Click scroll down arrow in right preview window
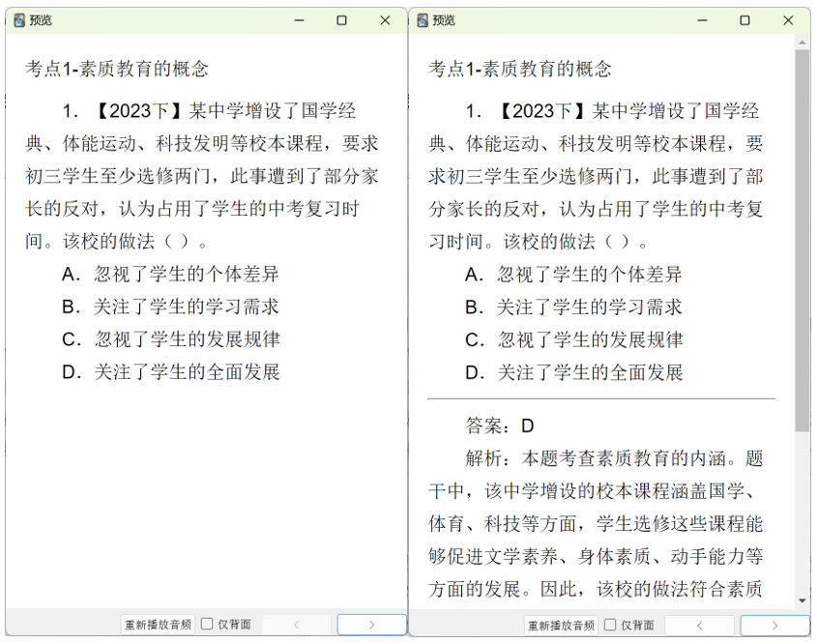 802,600
